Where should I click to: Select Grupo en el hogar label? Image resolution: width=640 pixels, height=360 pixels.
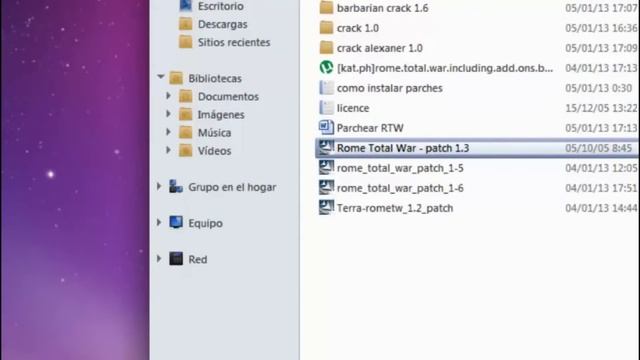click(232, 187)
